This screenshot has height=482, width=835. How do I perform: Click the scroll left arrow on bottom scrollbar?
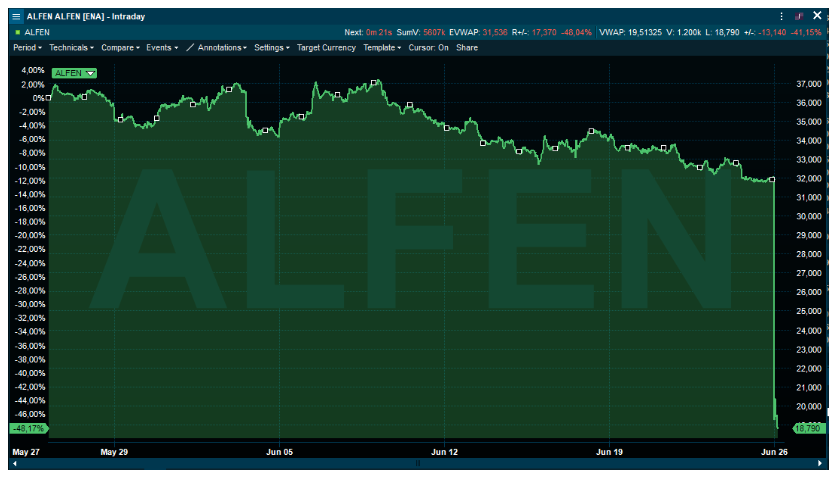[x=15, y=463]
